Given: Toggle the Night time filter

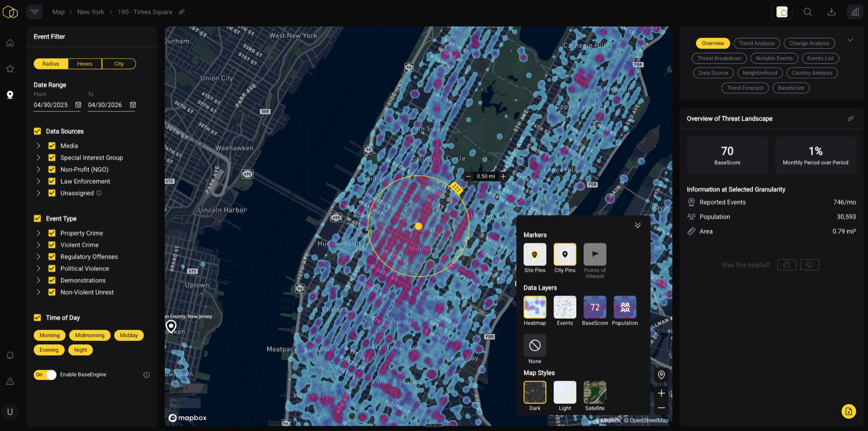Looking at the screenshot, I should (x=80, y=350).
